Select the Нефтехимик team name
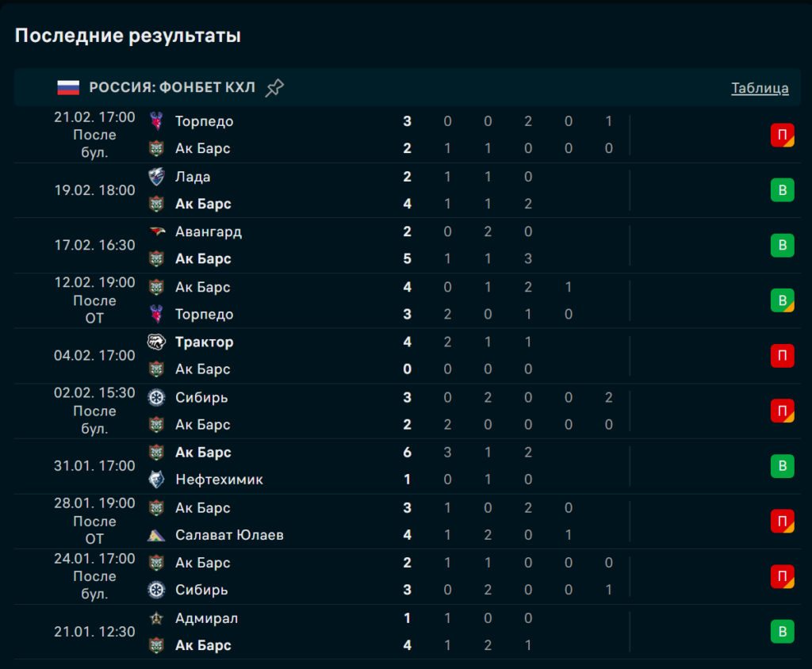 point(219,480)
